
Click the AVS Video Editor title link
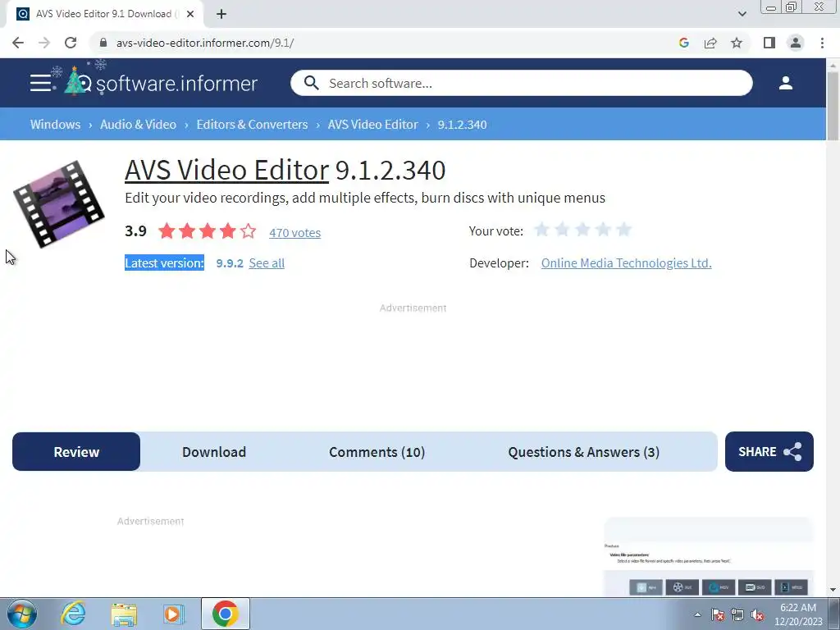226,170
